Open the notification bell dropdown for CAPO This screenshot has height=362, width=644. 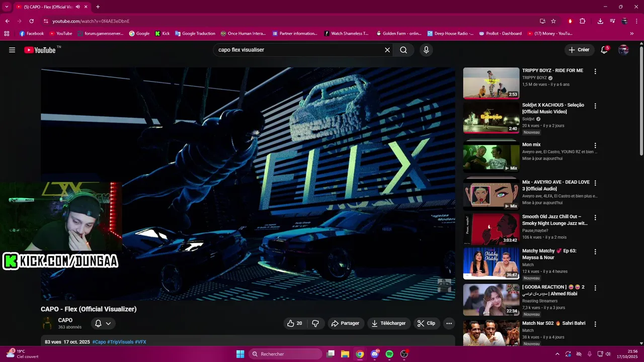pyautogui.click(x=103, y=323)
